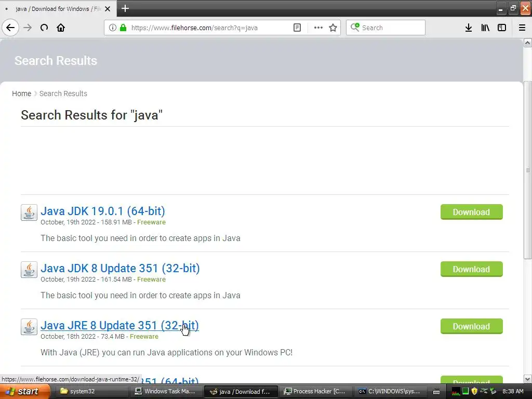Go back to the previous page
532x399 pixels.
tap(10, 28)
